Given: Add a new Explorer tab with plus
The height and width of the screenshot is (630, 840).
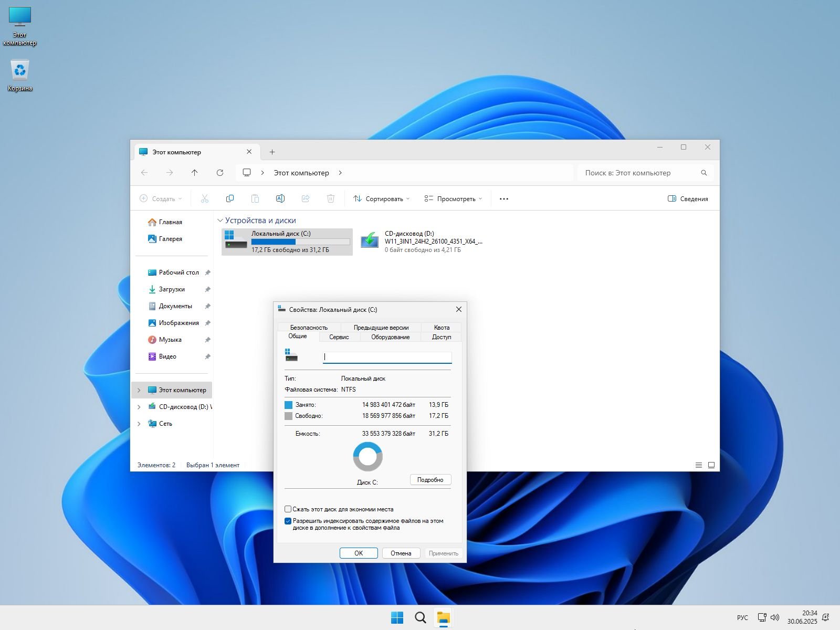Looking at the screenshot, I should pos(272,152).
